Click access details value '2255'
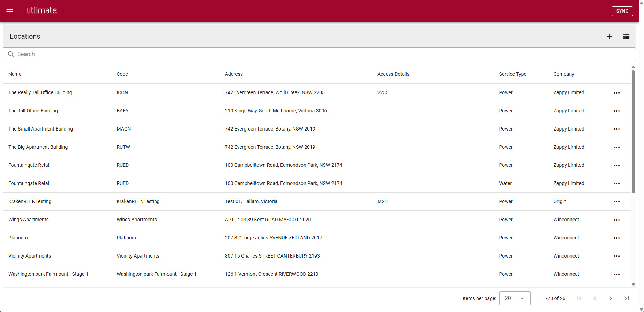This screenshot has width=644, height=312. (383, 92)
